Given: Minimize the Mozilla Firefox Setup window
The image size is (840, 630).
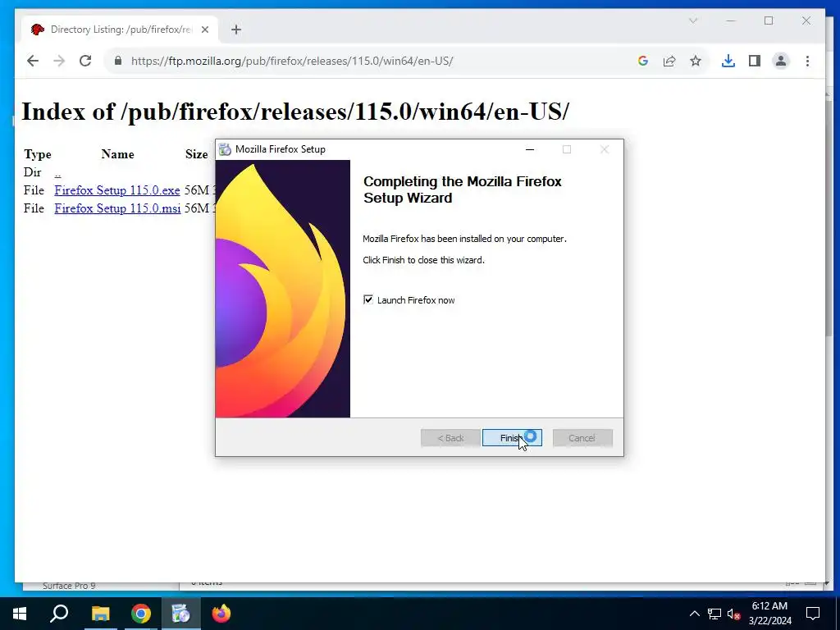Looking at the screenshot, I should tap(530, 149).
